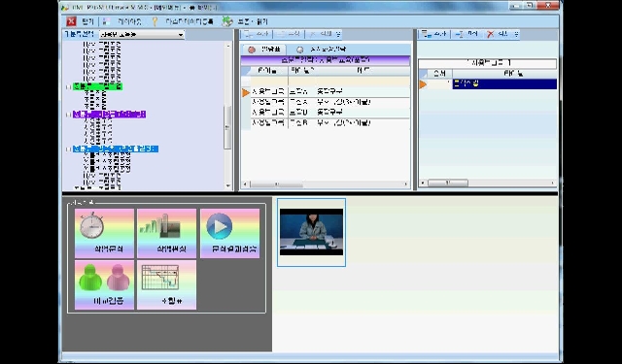Open the line graph chart tile

click(166, 284)
